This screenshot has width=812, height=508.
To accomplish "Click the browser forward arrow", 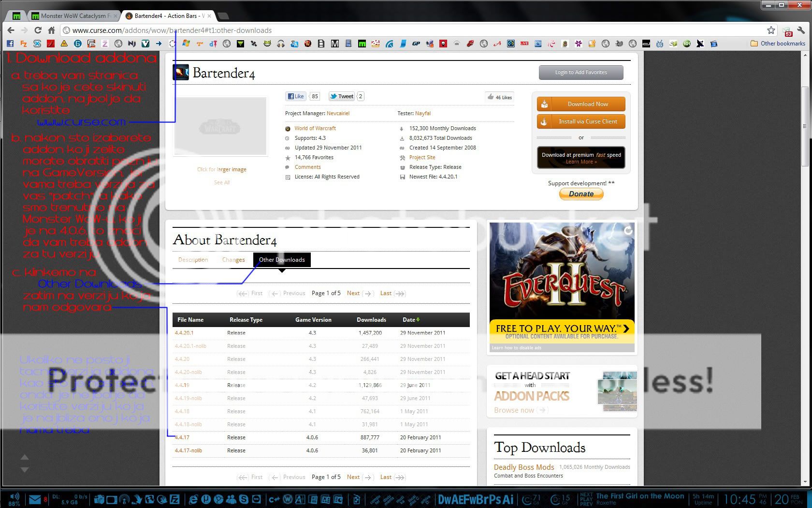I will click(24, 30).
